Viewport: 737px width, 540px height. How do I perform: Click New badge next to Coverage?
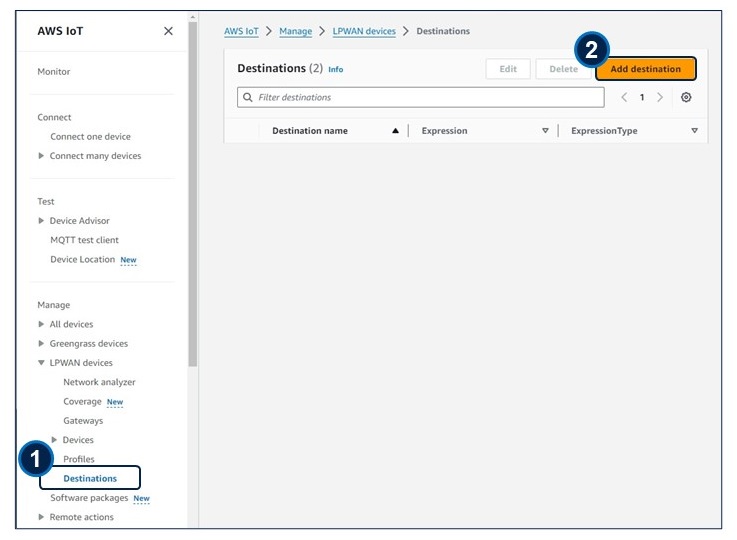point(115,402)
